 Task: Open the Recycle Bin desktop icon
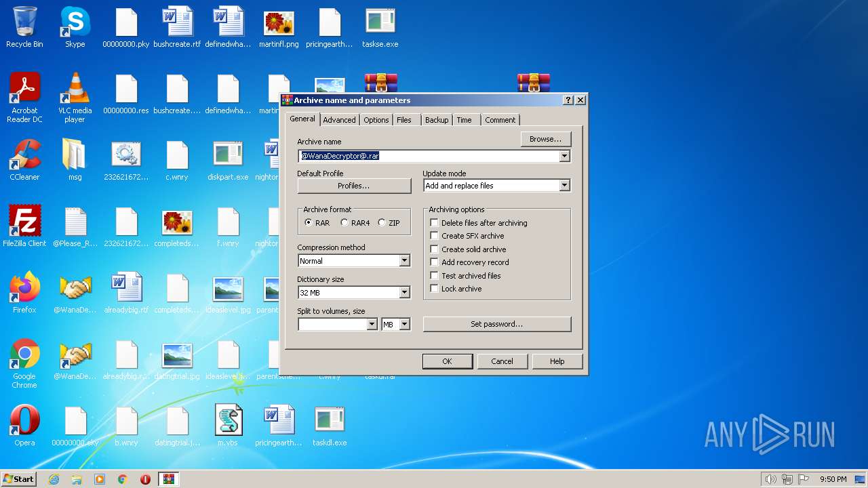point(24,28)
